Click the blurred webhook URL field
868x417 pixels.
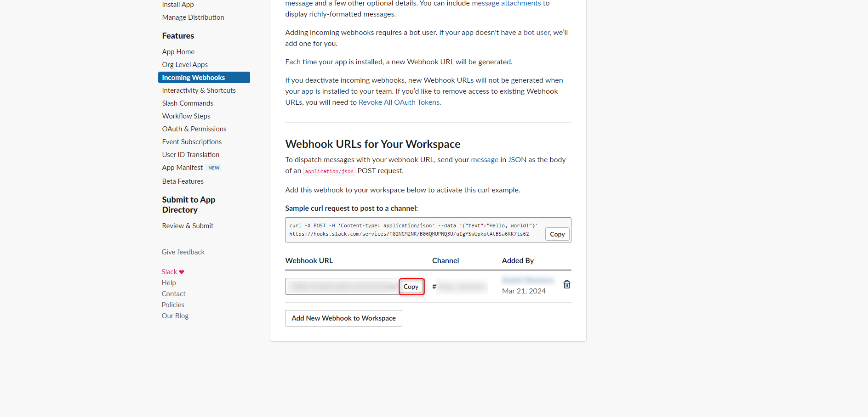click(343, 287)
